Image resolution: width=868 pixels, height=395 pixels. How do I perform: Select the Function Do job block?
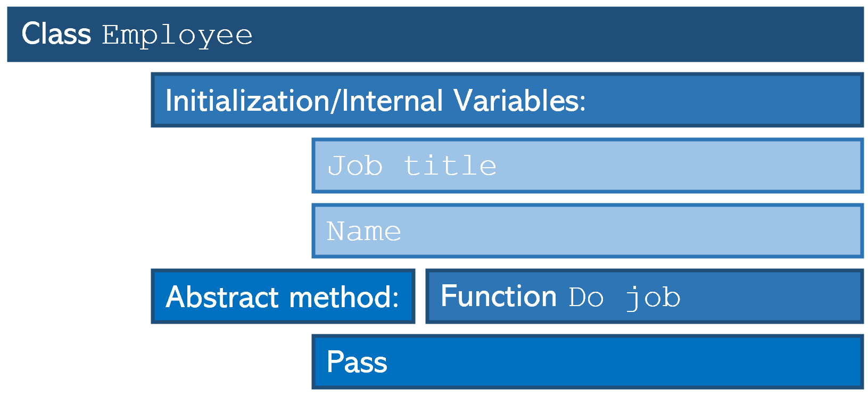pos(644,296)
